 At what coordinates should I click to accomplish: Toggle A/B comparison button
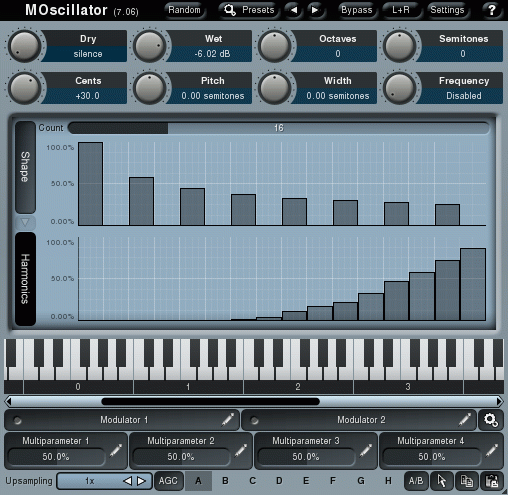coord(416,481)
